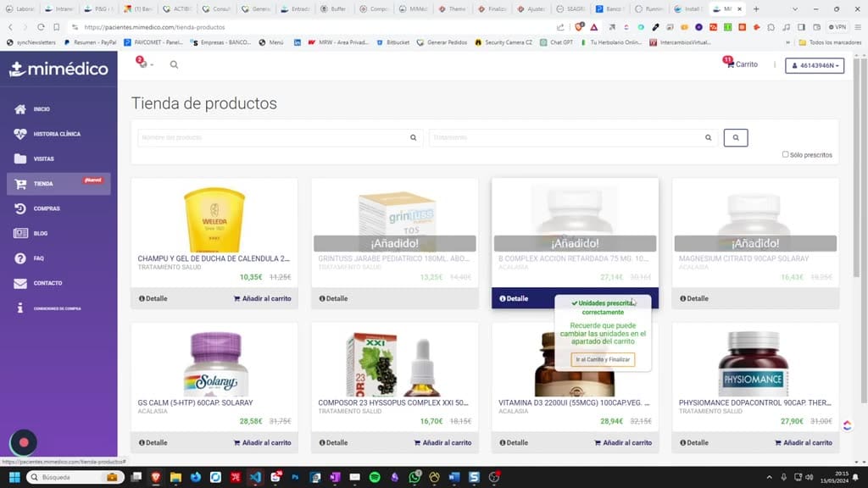Click the taskbar Búsqueda search box
The width and height of the screenshot is (868, 488).
(75, 477)
